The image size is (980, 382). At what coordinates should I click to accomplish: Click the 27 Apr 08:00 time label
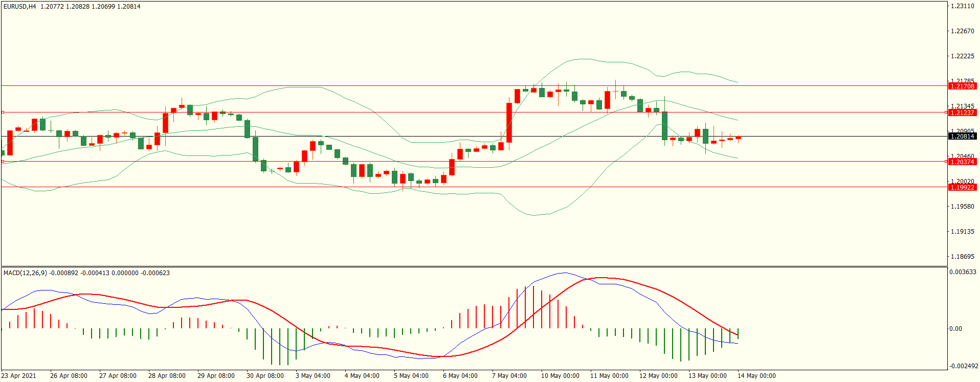pyautogui.click(x=118, y=376)
